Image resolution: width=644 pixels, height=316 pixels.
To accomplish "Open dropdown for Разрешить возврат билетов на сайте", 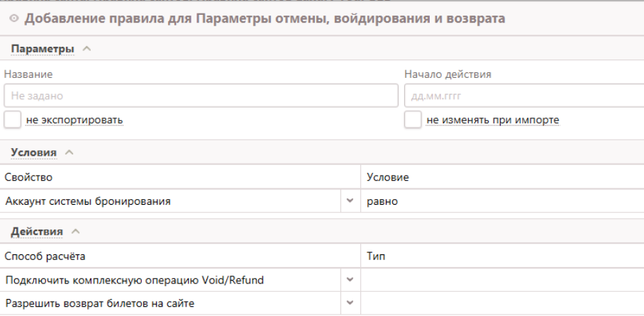I will (x=350, y=303).
